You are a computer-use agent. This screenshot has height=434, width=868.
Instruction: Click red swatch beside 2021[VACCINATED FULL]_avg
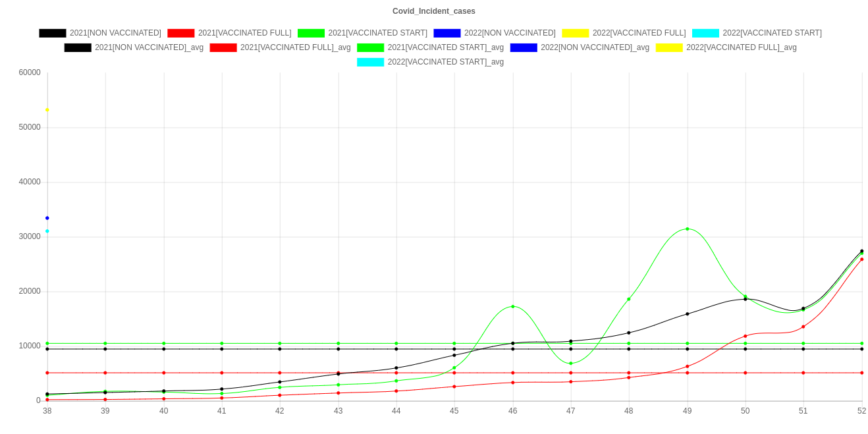[223, 47]
